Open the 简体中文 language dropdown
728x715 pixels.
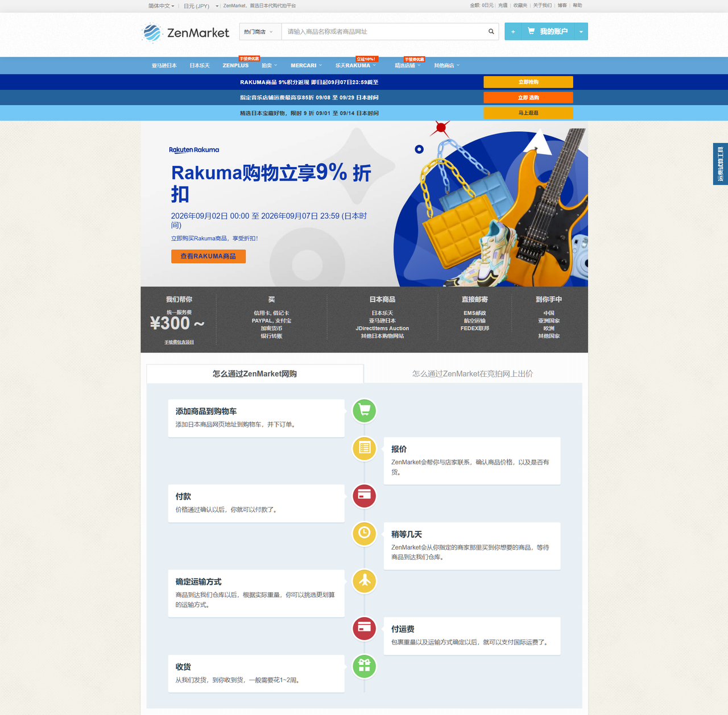pos(162,6)
